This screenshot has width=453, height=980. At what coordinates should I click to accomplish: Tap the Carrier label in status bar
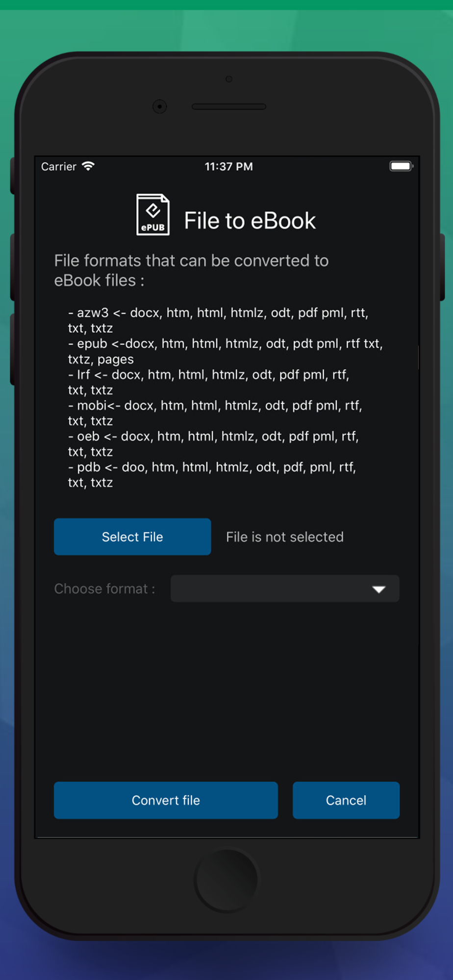[x=59, y=167]
